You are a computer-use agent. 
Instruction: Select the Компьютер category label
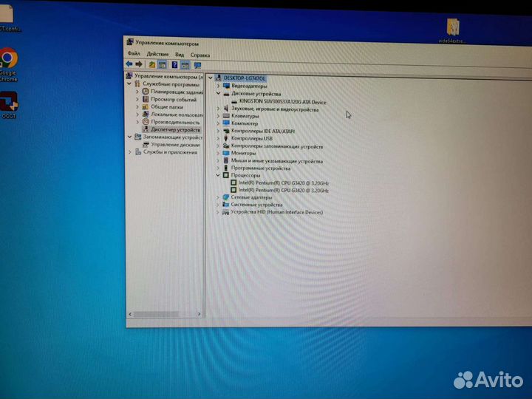click(x=245, y=123)
